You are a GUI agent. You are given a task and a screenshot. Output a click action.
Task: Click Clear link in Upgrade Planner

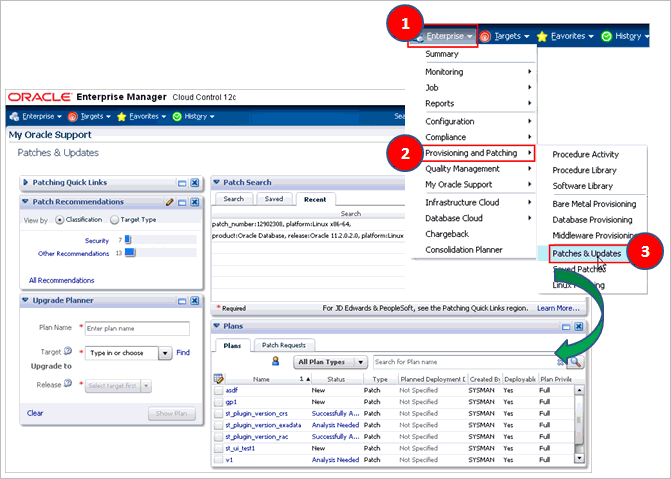35,413
